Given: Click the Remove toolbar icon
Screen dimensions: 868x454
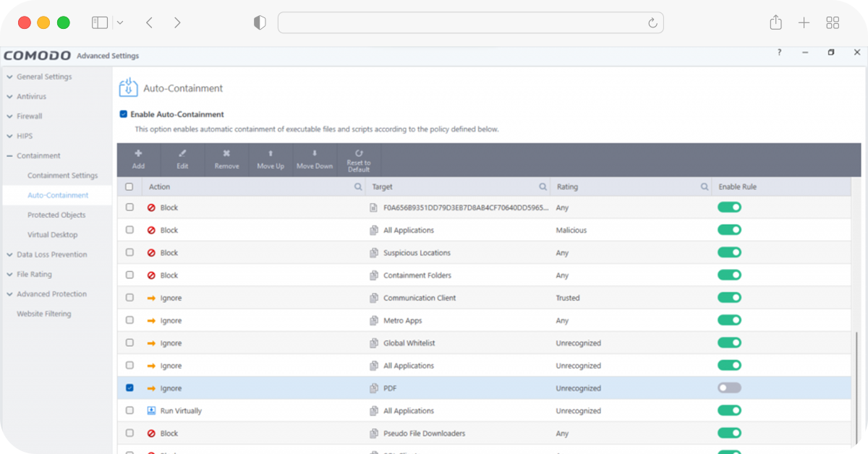Looking at the screenshot, I should point(226,153).
